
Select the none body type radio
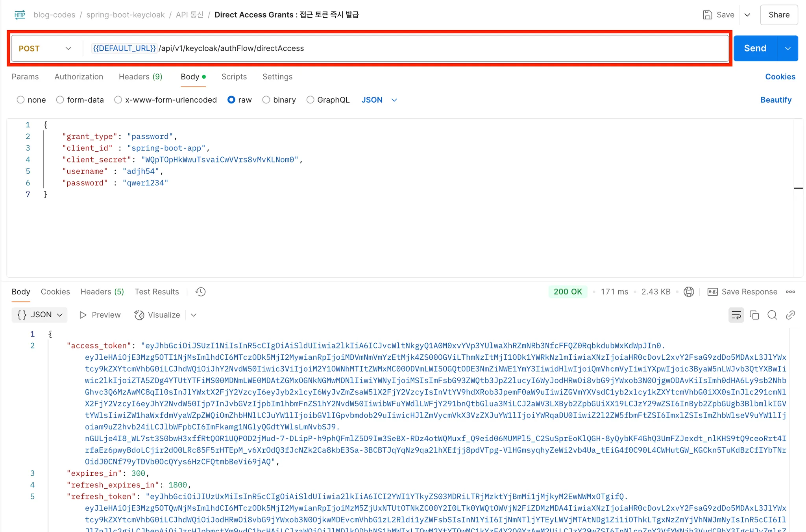pyautogui.click(x=21, y=100)
